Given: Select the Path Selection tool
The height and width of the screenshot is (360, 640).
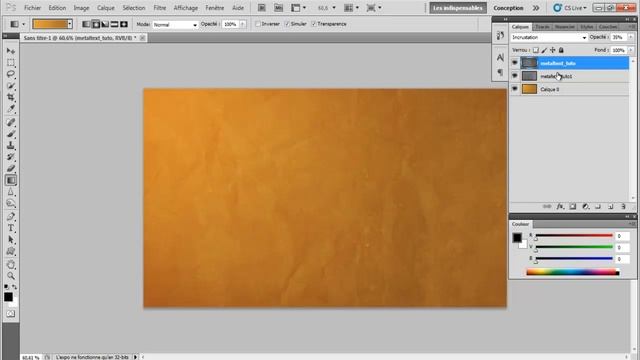Looking at the screenshot, I should [x=11, y=240].
